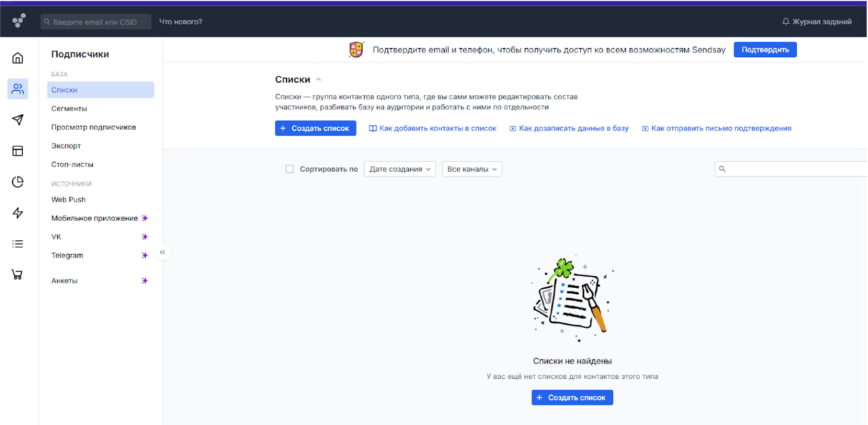Viewport: 868px width, 425px height.
Task: Open the Все каналы filter dropdown
Action: pyautogui.click(x=472, y=169)
